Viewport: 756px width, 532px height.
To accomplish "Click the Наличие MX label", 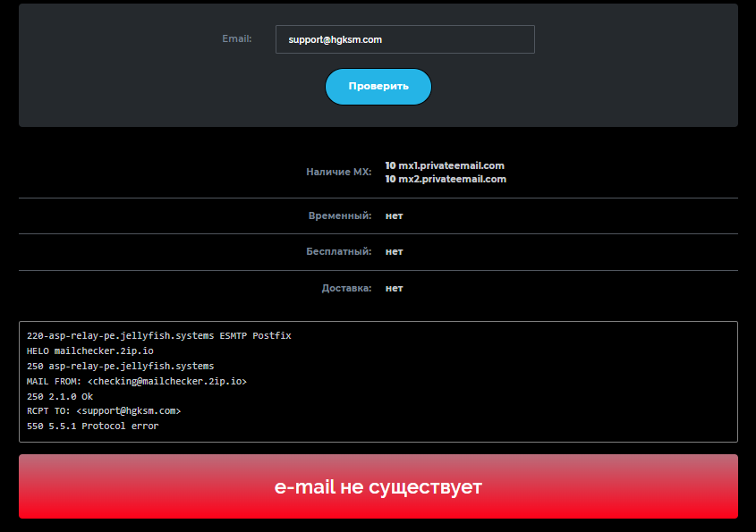I will point(338,172).
